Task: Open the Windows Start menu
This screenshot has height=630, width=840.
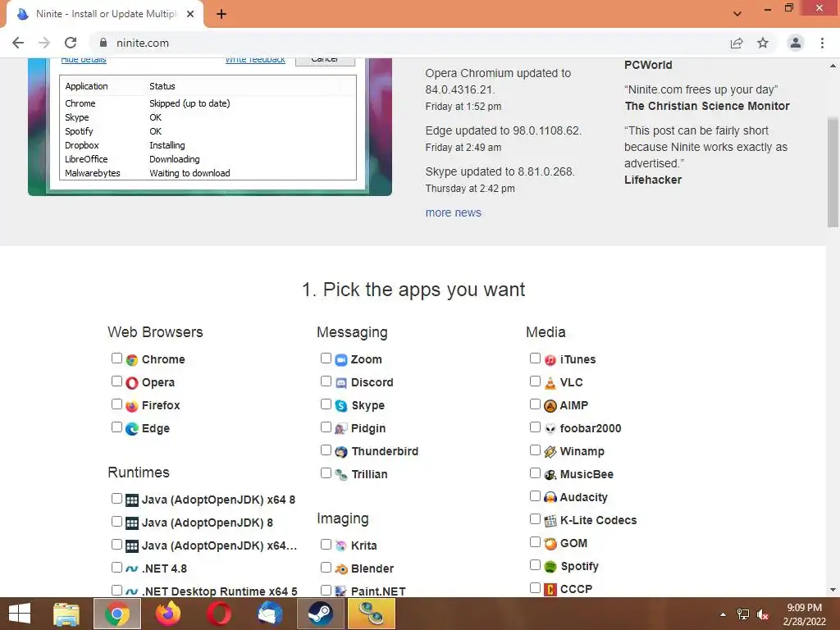Action: tap(20, 614)
